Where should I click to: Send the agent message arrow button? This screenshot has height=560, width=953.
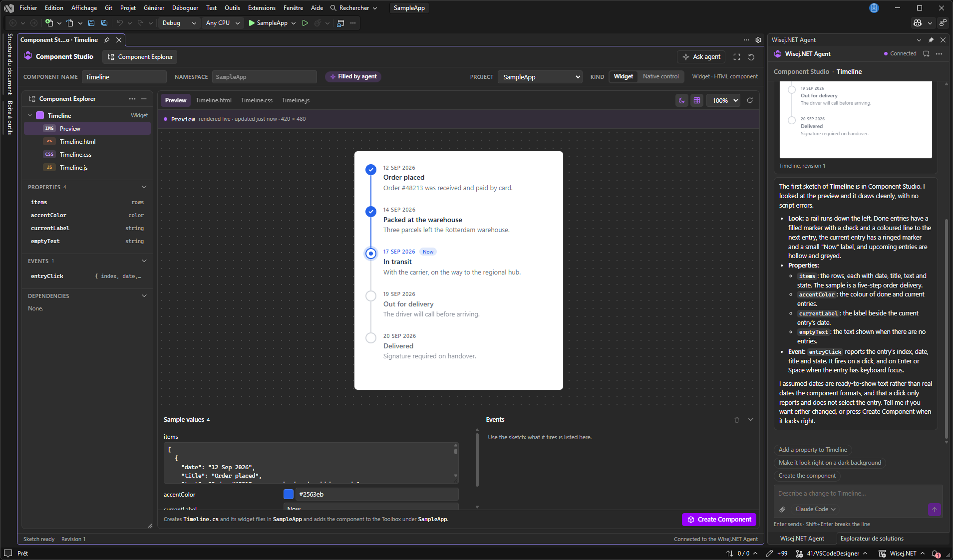935,509
